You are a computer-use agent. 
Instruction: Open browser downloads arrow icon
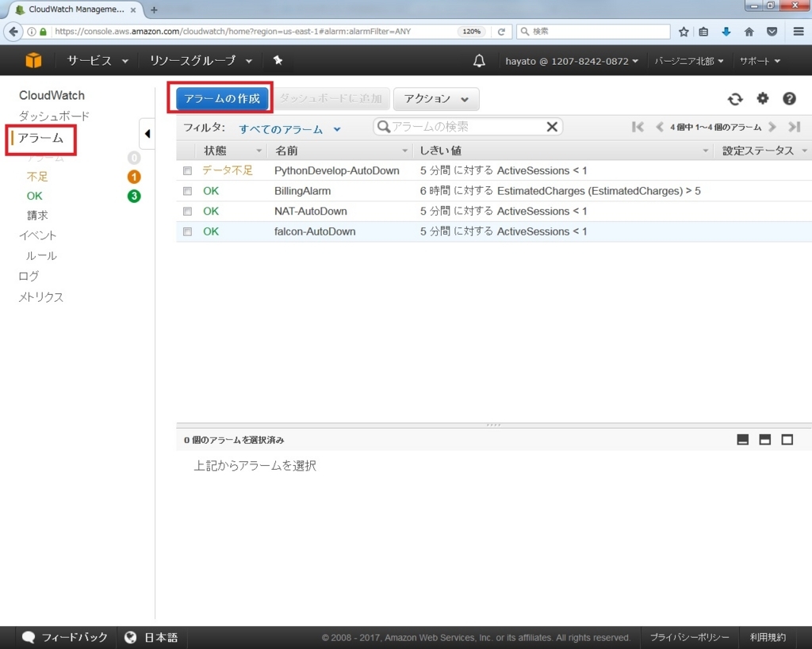[x=726, y=32]
